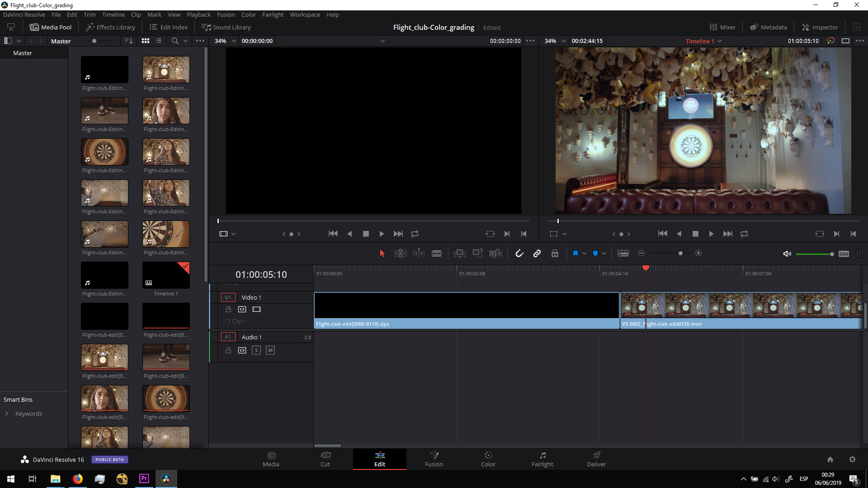868x488 pixels.
Task: Open the Mixer panel
Action: pyautogui.click(x=722, y=27)
